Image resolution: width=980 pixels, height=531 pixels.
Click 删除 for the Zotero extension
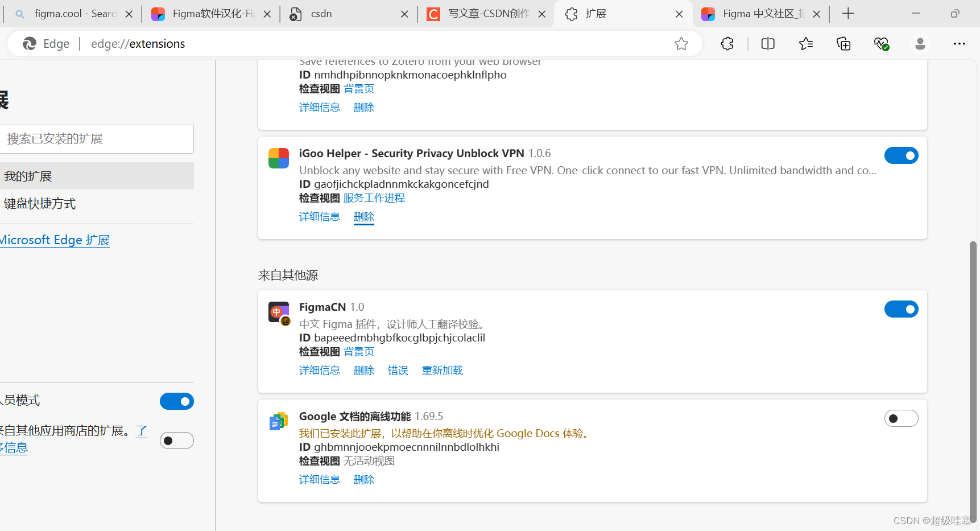[364, 108]
